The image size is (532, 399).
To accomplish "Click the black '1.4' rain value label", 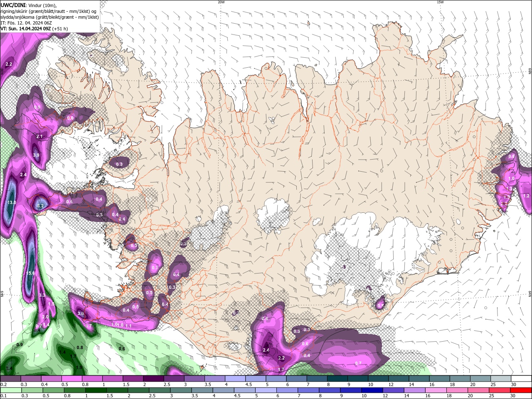I will (62, 352).
